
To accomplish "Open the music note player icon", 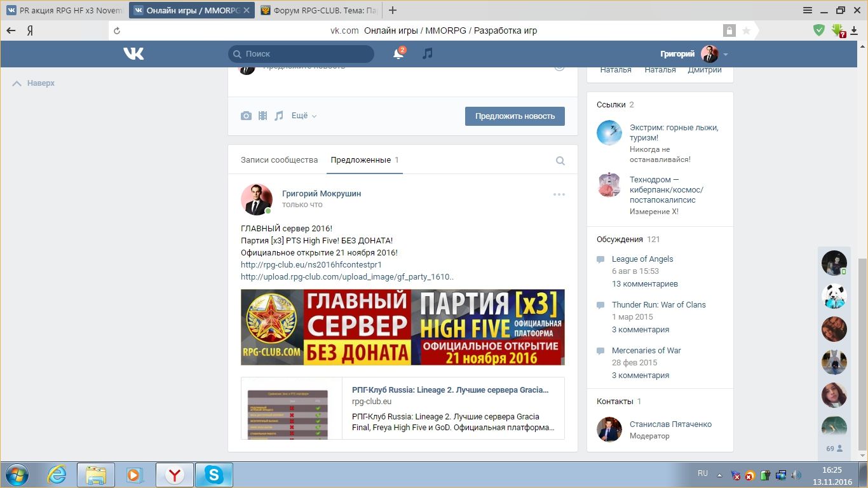I will point(428,53).
